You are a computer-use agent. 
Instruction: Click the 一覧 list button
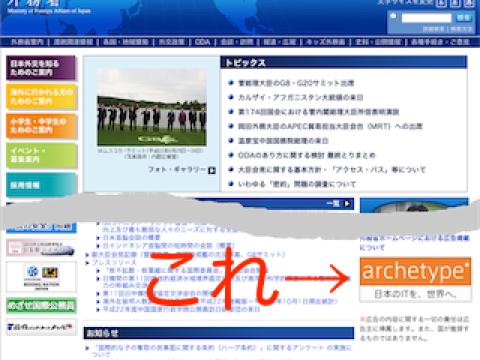click(333, 203)
